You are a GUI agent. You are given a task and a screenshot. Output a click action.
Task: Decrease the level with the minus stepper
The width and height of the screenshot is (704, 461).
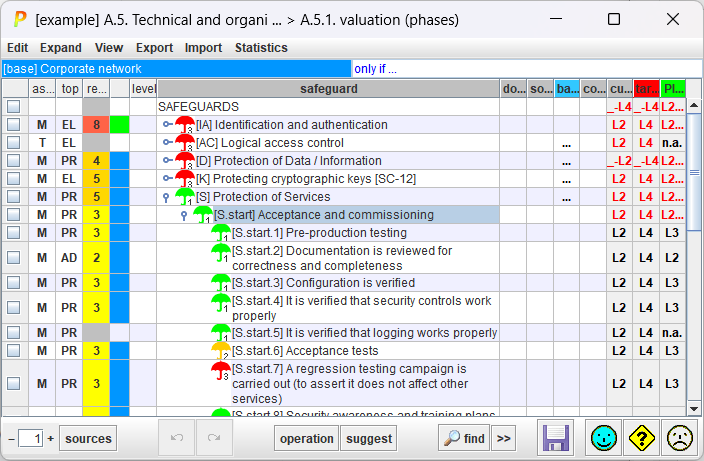12,439
